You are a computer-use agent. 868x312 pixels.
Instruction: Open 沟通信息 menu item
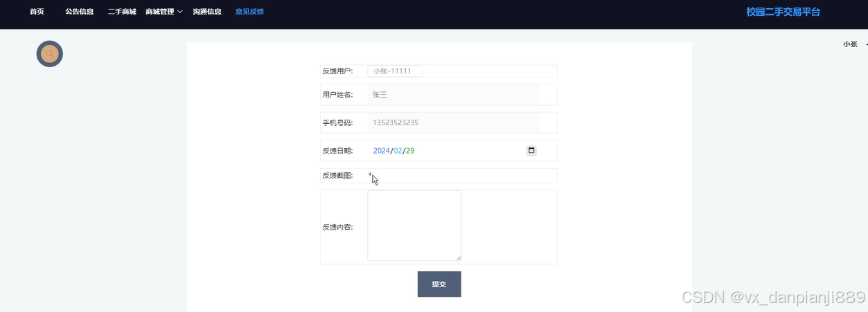(207, 12)
